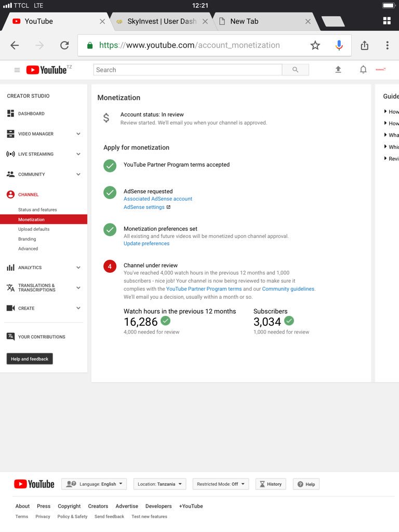399x532 pixels.
Task: Open the About footer link
Action: [x=22, y=506]
